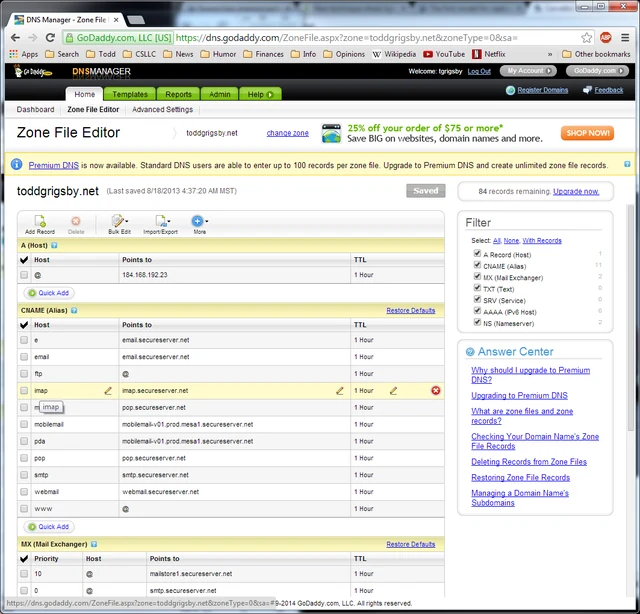Edit imap.secureserver.net points-to with pencil icon
This screenshot has width=640, height=614.
340,391
